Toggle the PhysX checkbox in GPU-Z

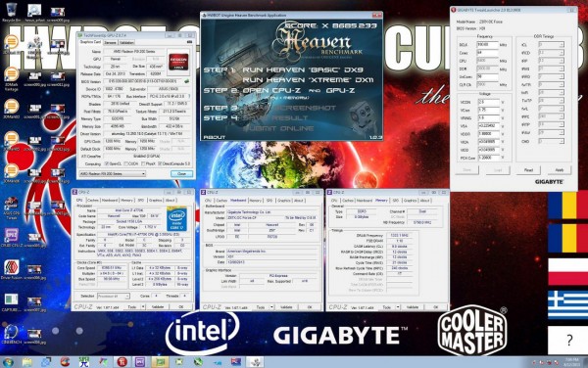click(x=143, y=164)
